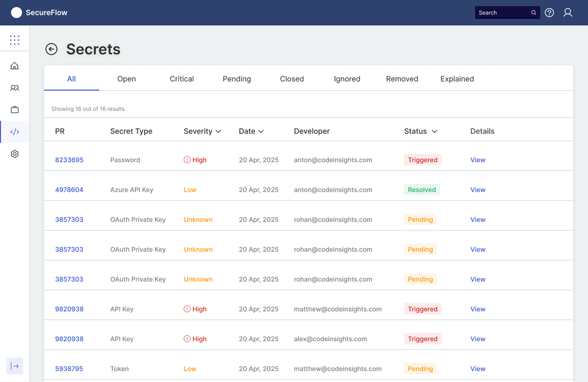588x382 pixels.
Task: Open the users/team sidebar icon
Action: (14, 88)
